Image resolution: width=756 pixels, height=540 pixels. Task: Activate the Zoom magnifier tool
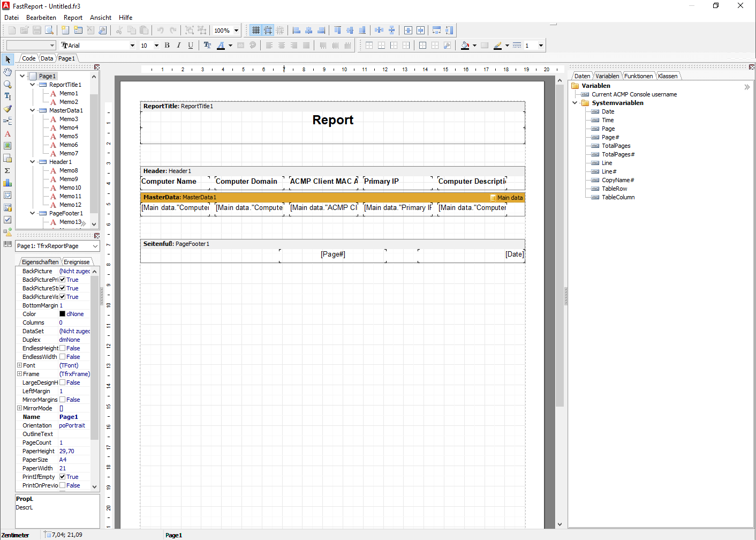7,85
